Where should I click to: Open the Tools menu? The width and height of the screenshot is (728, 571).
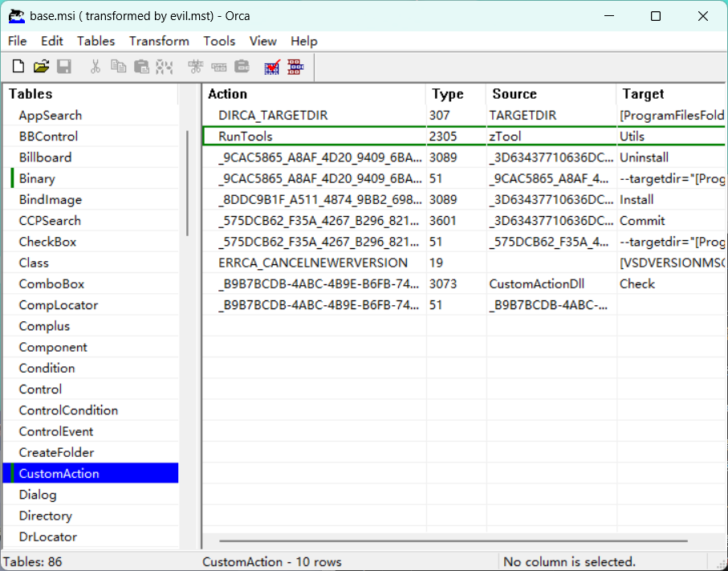coord(219,41)
